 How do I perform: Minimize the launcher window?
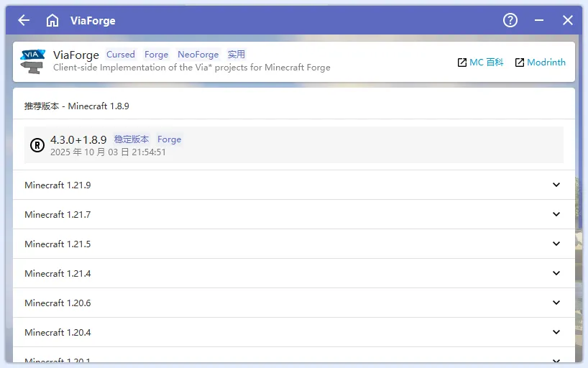[x=539, y=20]
